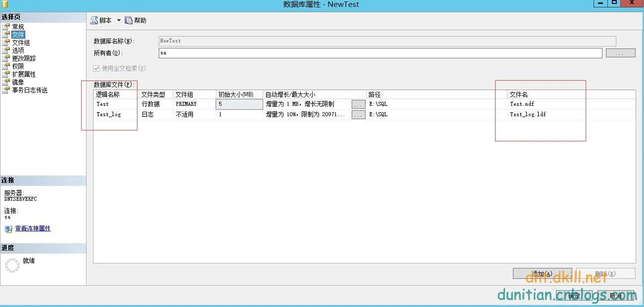Viewport: 644px width, 307px height.
Task: Open the 扩展属性 page
Action: pyautogui.click(x=24, y=74)
